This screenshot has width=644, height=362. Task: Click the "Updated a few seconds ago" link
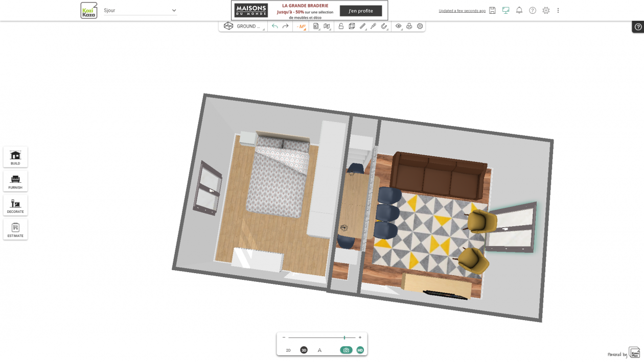[x=462, y=11]
